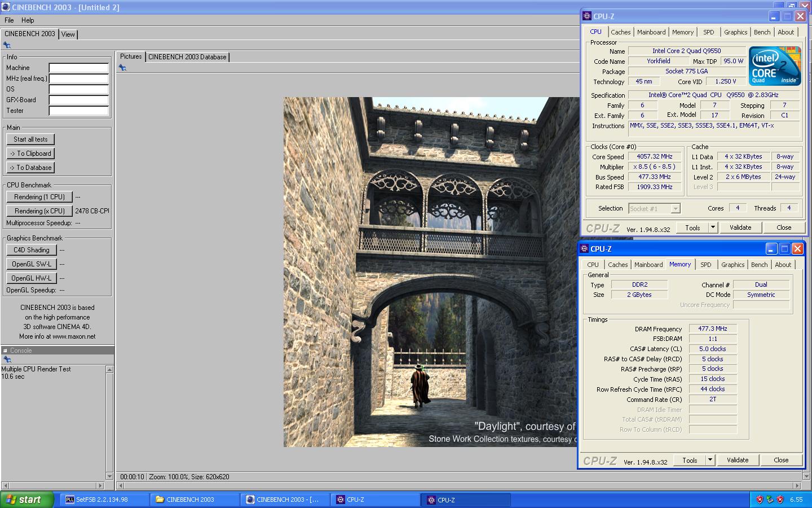Click the To Database button
The height and width of the screenshot is (508, 812).
pos(30,168)
